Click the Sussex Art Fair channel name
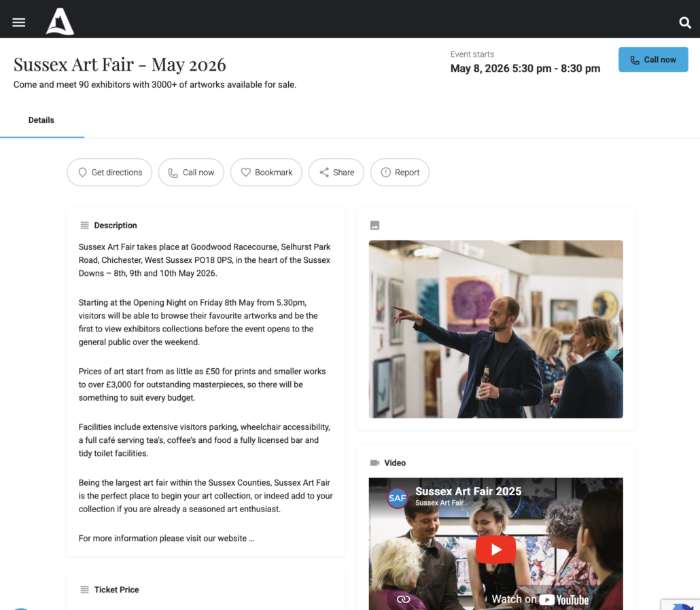700x610 pixels. tap(439, 503)
